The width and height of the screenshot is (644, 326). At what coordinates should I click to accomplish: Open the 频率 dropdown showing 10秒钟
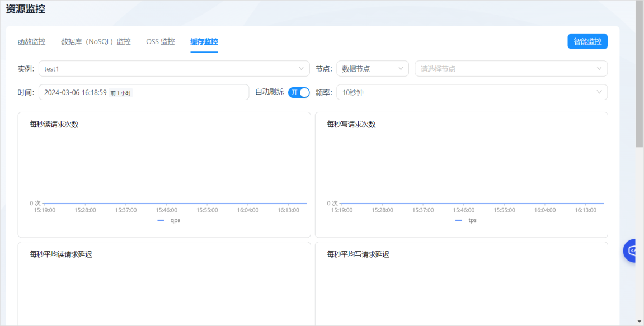click(x=472, y=92)
